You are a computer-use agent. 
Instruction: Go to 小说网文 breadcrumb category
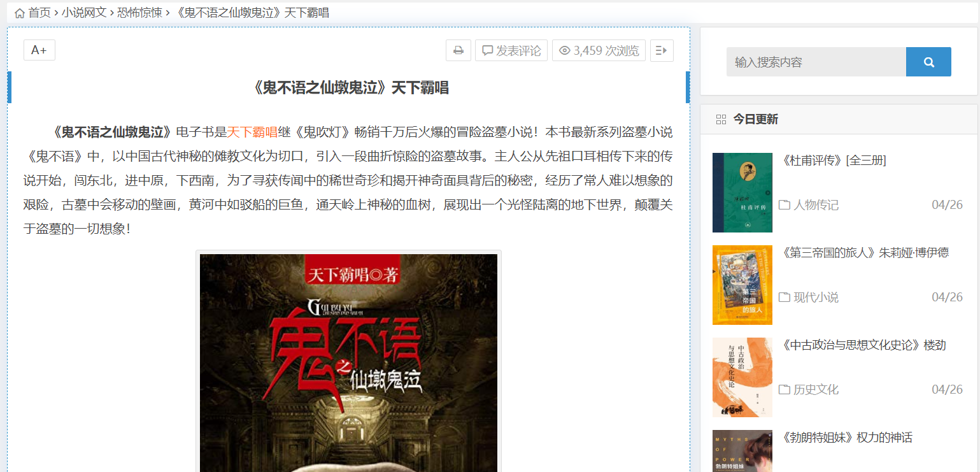tap(84, 13)
